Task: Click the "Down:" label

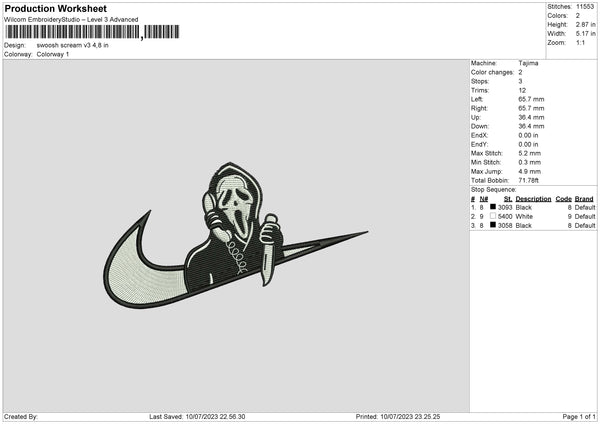Action: 480,126
